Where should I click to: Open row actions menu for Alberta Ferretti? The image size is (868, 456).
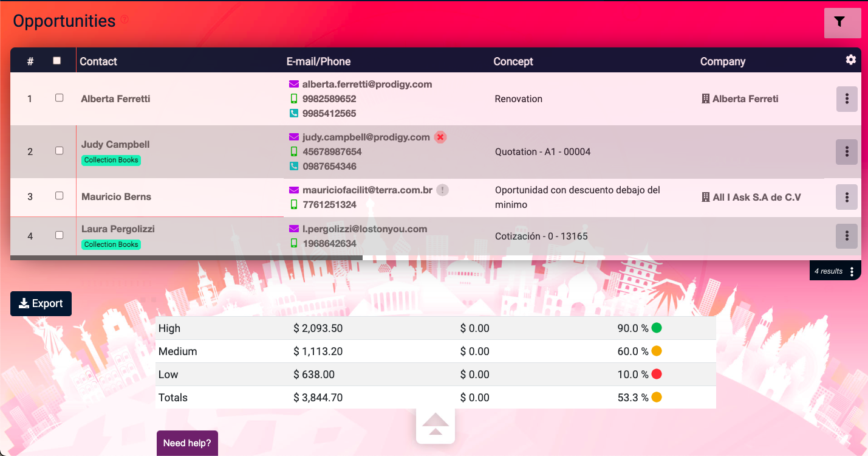pyautogui.click(x=847, y=99)
